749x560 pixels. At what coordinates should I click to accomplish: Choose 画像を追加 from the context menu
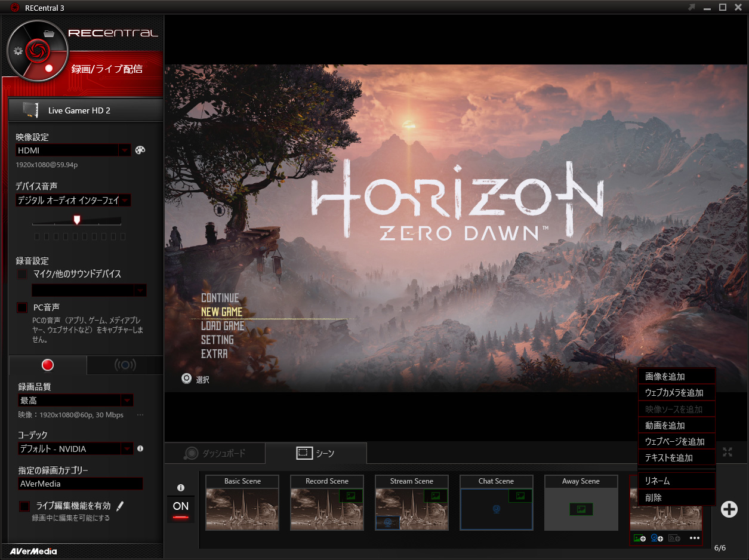point(676,377)
